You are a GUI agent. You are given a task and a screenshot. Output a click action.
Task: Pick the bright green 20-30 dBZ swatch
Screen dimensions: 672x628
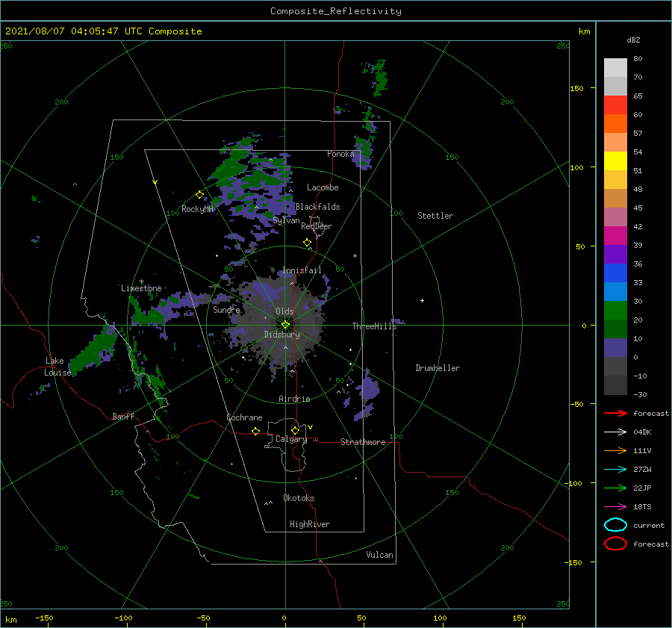pos(615,310)
